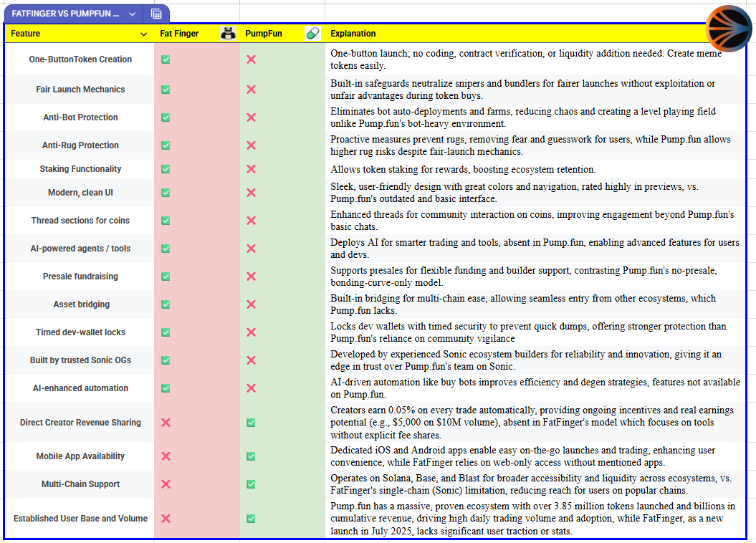Open the table view grid icon

(156, 14)
